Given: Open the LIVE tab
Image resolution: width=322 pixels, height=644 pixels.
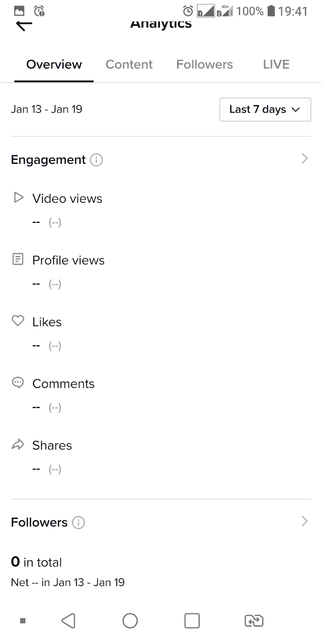Looking at the screenshot, I should point(276,64).
